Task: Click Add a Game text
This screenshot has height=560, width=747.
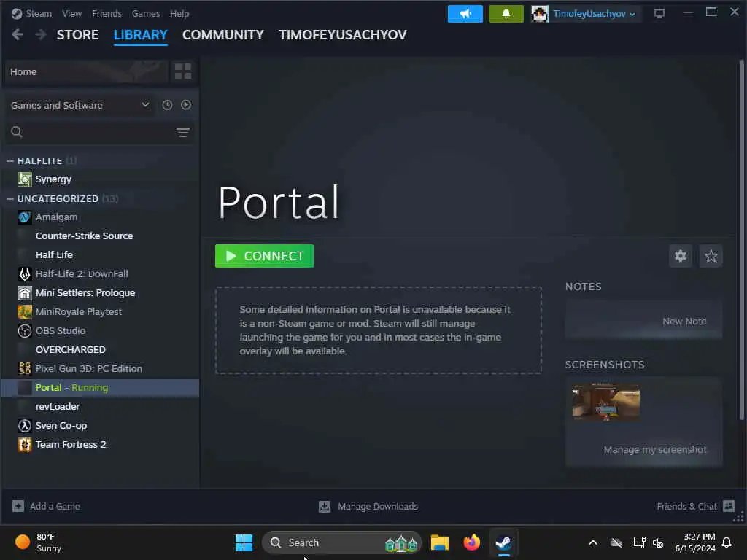Action: click(55, 506)
